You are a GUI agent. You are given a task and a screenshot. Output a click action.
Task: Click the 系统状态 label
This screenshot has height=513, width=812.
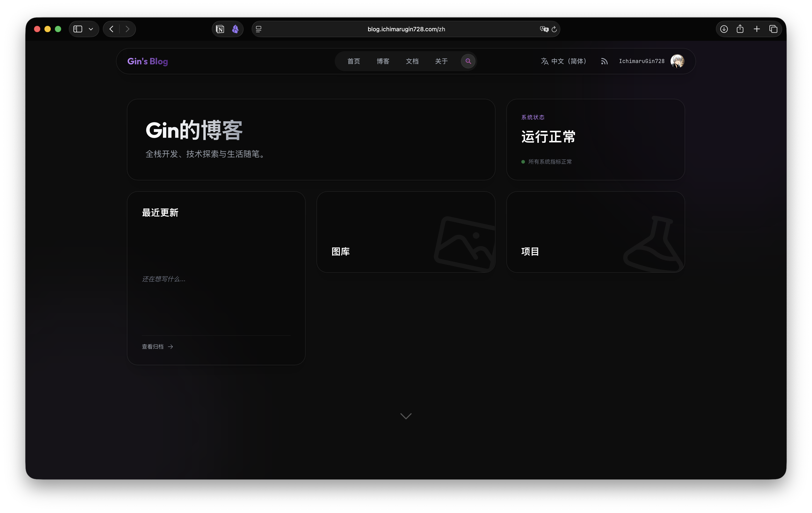pyautogui.click(x=533, y=117)
